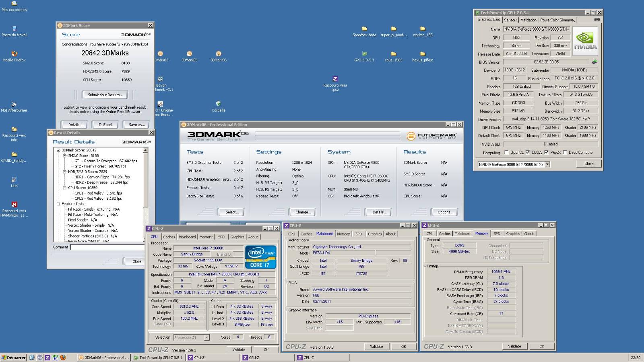
Task: Select 'HDR2 - Deep Freeze' result row
Action: [101, 182]
